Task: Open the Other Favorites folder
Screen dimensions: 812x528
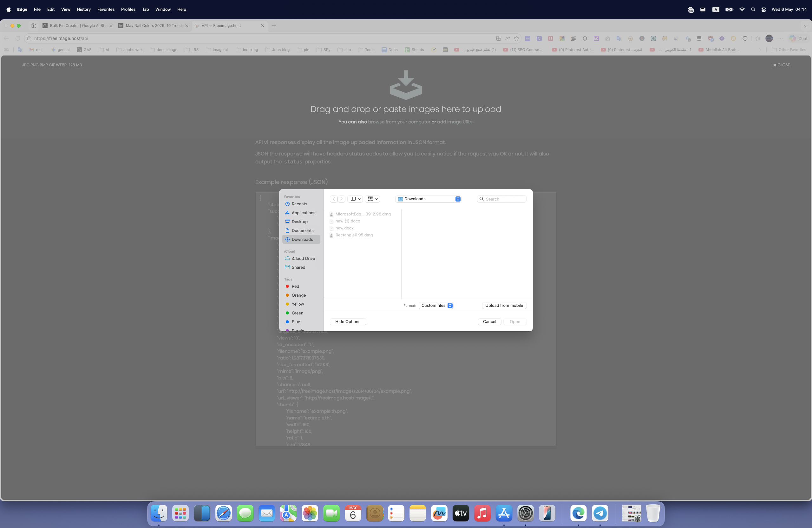Action: coord(789,49)
